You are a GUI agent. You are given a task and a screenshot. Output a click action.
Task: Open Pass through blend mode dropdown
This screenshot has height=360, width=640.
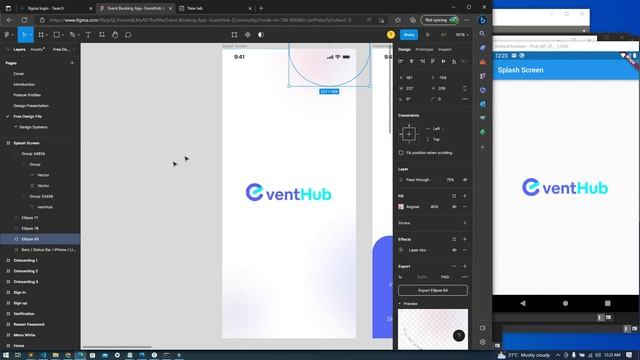pos(419,180)
